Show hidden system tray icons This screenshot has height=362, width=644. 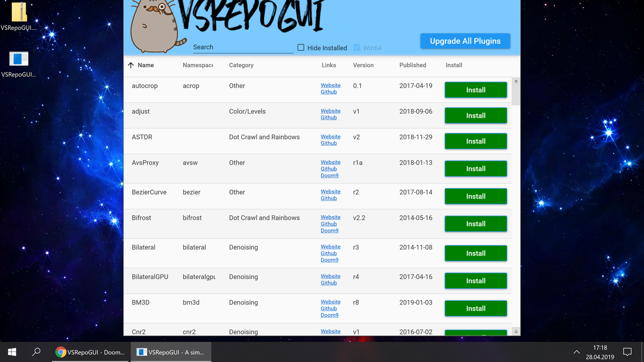[577, 352]
